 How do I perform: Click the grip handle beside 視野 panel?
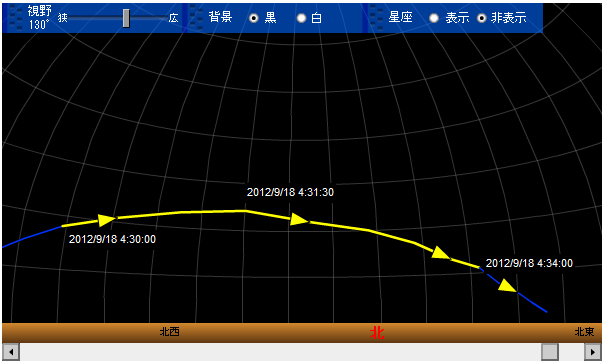15,18
